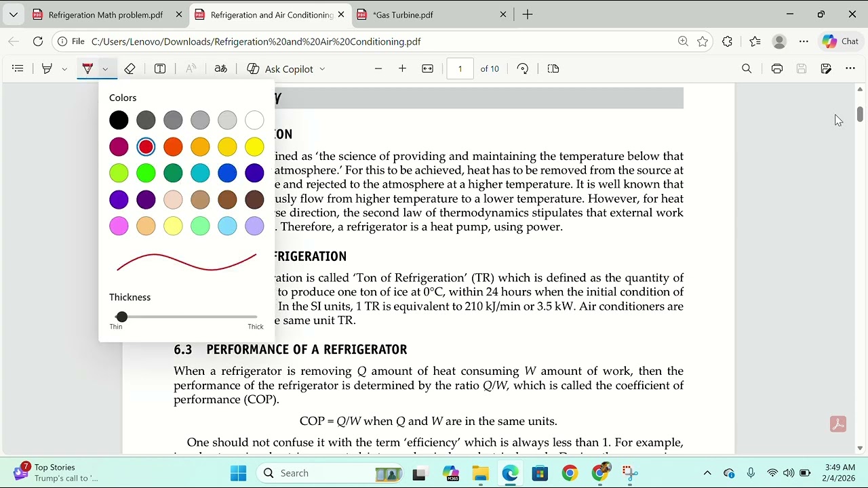
Task: Print the PDF document
Action: pyautogui.click(x=777, y=68)
